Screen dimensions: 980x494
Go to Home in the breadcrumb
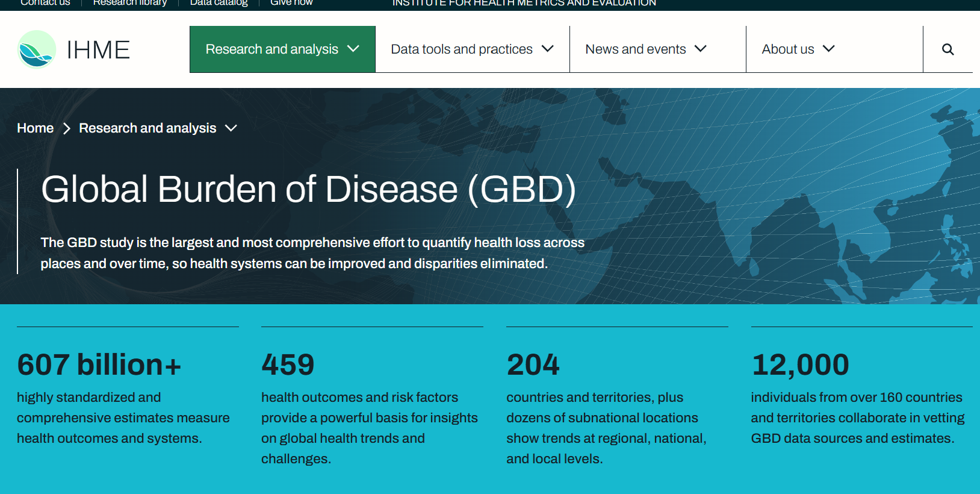[x=35, y=128]
